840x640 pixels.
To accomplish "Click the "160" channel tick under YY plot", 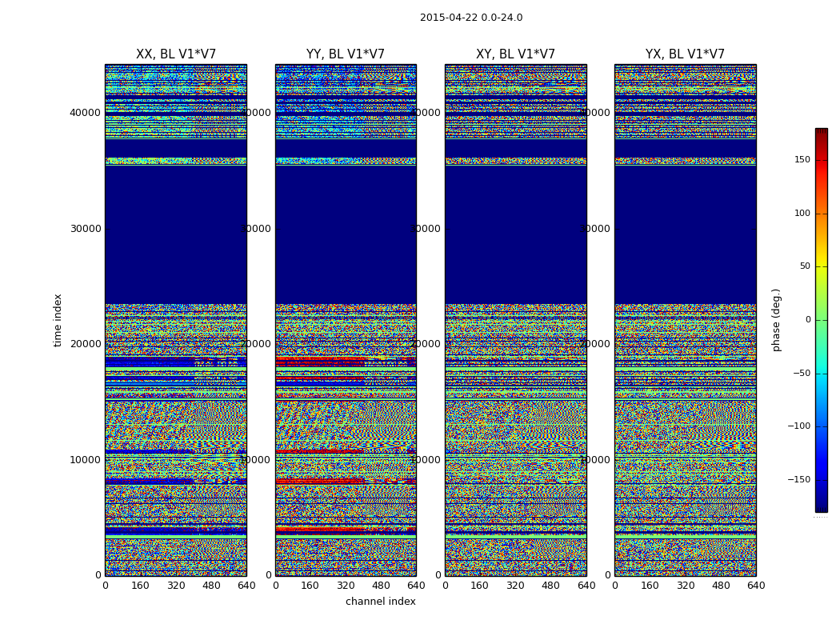I will coord(310,586).
